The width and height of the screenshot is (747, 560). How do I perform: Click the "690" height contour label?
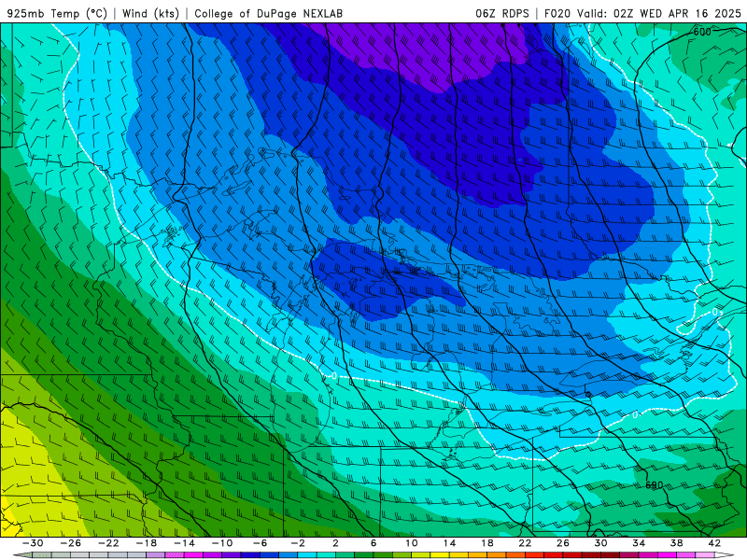coord(655,485)
